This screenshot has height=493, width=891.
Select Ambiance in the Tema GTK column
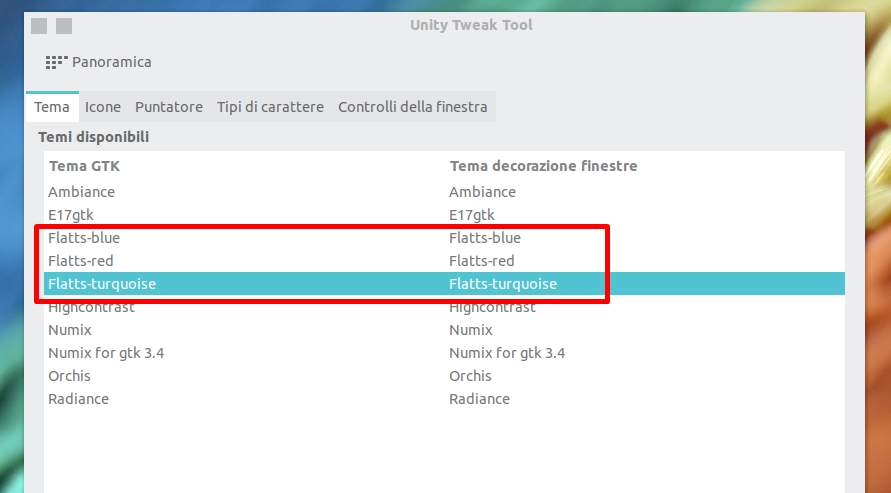point(81,192)
